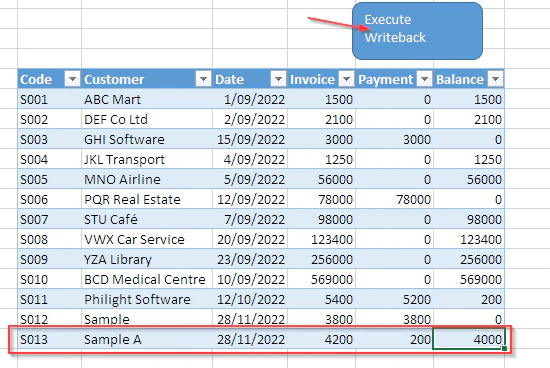Select Sample A invoice 4200 cell
This screenshot has width=550, height=368.
pyautogui.click(x=321, y=339)
